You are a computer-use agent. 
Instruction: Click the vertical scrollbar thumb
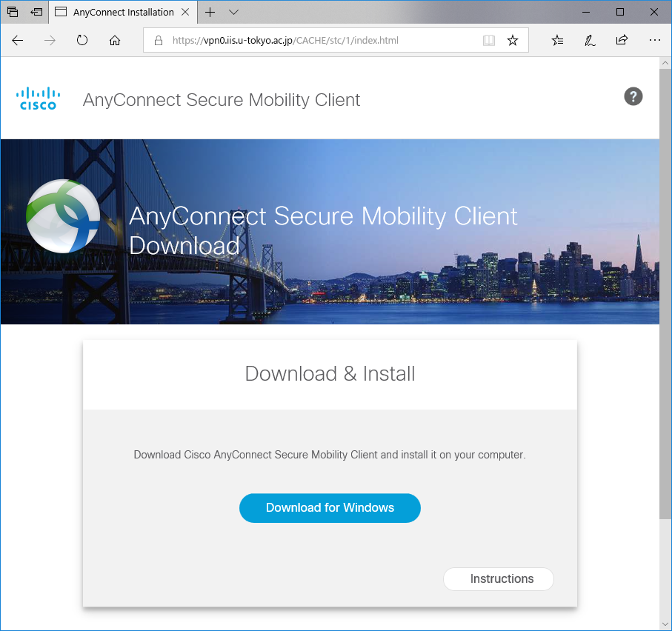665,293
